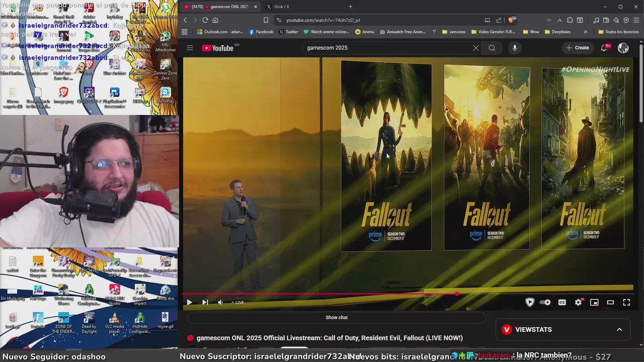Viewport: 644px width, 362px height.
Task: Start voice search with the microphone
Action: click(x=514, y=48)
